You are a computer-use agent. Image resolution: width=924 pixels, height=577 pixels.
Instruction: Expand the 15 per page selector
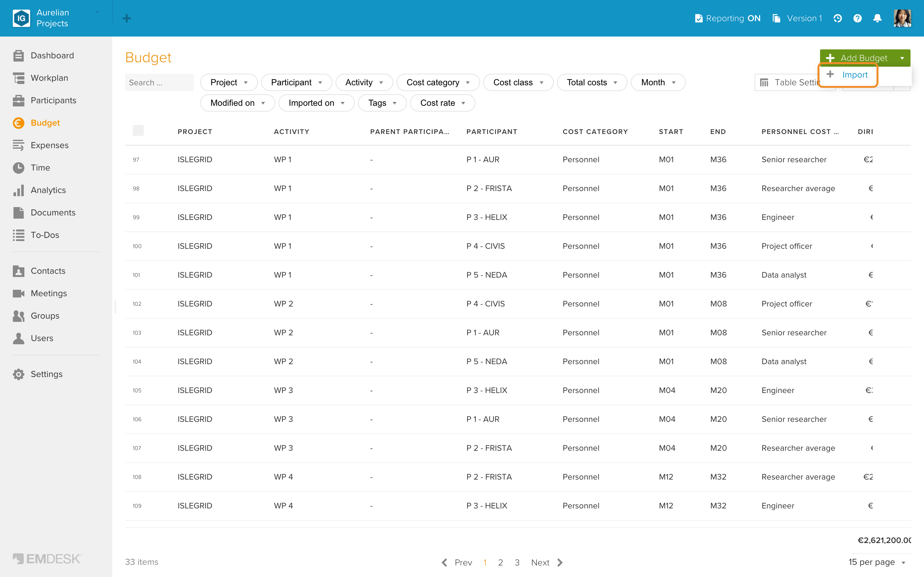pos(877,562)
